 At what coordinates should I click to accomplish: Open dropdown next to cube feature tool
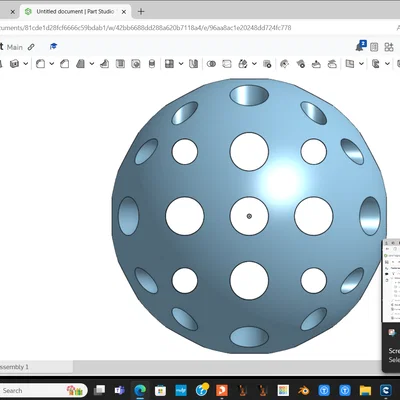click(26, 64)
